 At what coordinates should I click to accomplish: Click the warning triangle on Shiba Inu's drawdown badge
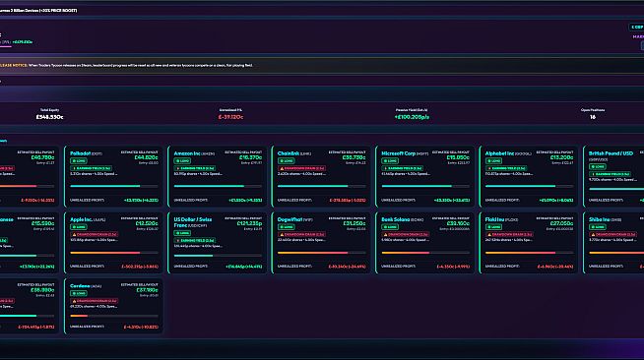click(593, 234)
